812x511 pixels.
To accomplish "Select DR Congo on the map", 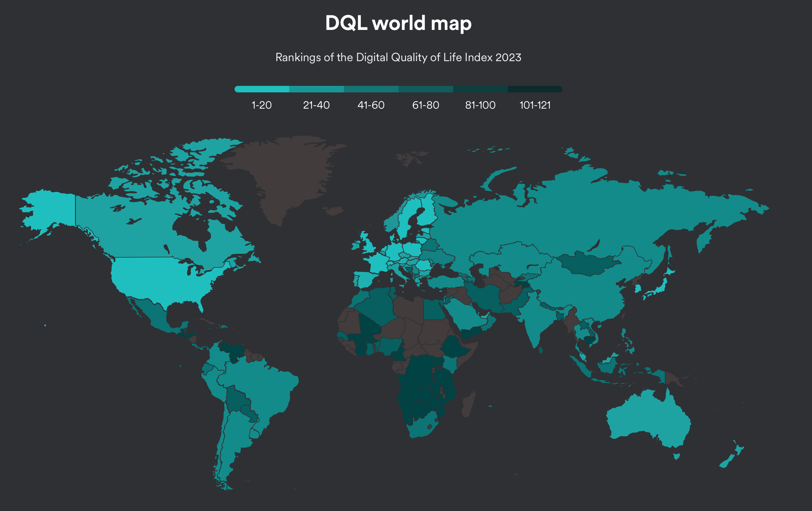I will 420,371.
